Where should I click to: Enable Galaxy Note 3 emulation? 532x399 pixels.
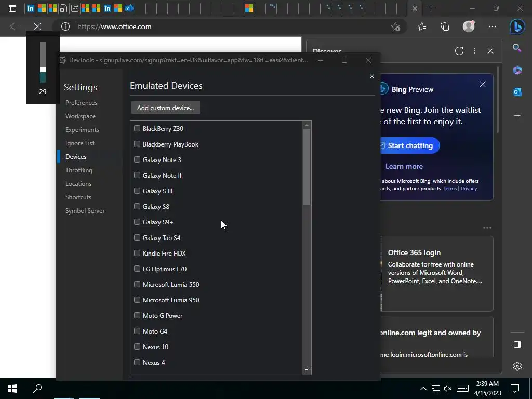tap(137, 159)
